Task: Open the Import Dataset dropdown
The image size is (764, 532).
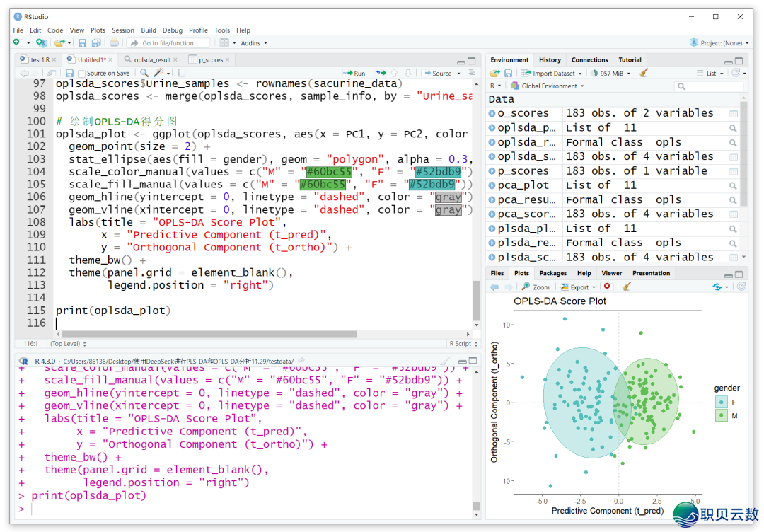Action: [552, 73]
